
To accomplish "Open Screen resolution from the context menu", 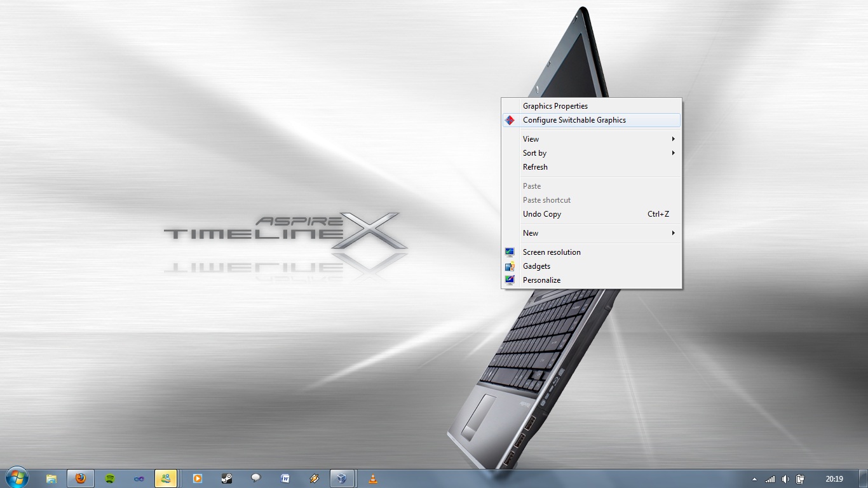I will pos(591,252).
